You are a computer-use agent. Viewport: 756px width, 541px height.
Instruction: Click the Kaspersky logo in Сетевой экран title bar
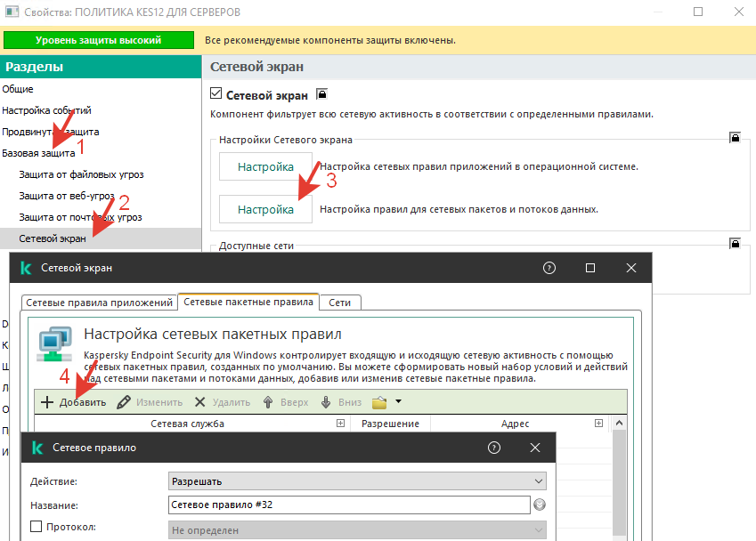(26, 268)
